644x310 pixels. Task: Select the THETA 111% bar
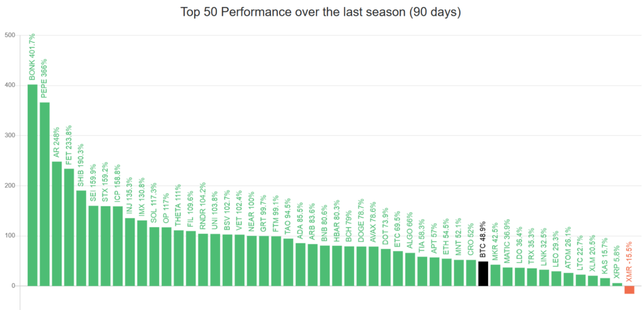[x=179, y=258]
